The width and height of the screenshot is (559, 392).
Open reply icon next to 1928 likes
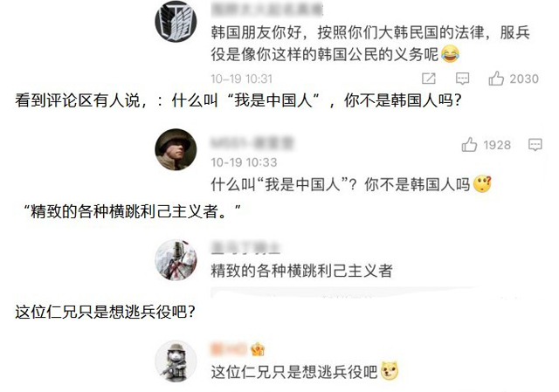(x=535, y=145)
